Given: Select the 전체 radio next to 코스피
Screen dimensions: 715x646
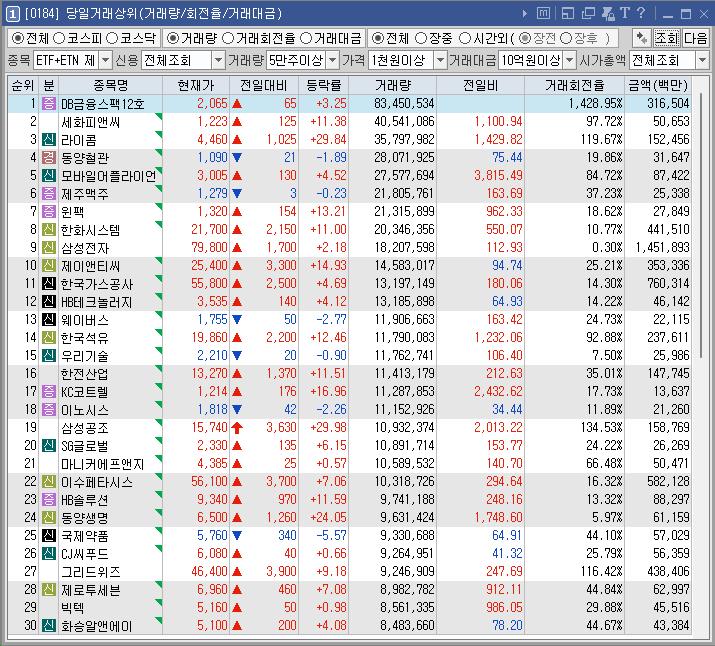Looking at the screenshot, I should pyautogui.click(x=17, y=38).
